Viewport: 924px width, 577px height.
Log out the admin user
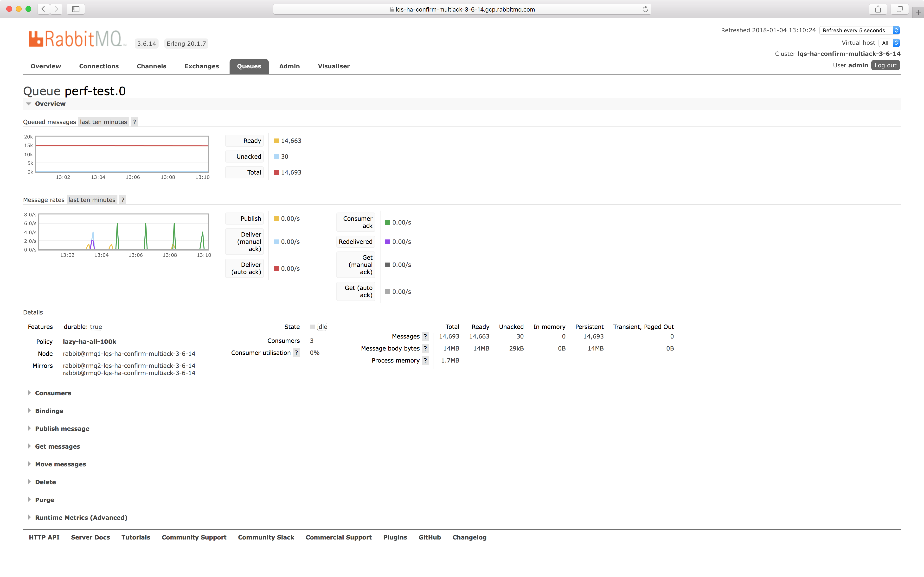coord(885,65)
